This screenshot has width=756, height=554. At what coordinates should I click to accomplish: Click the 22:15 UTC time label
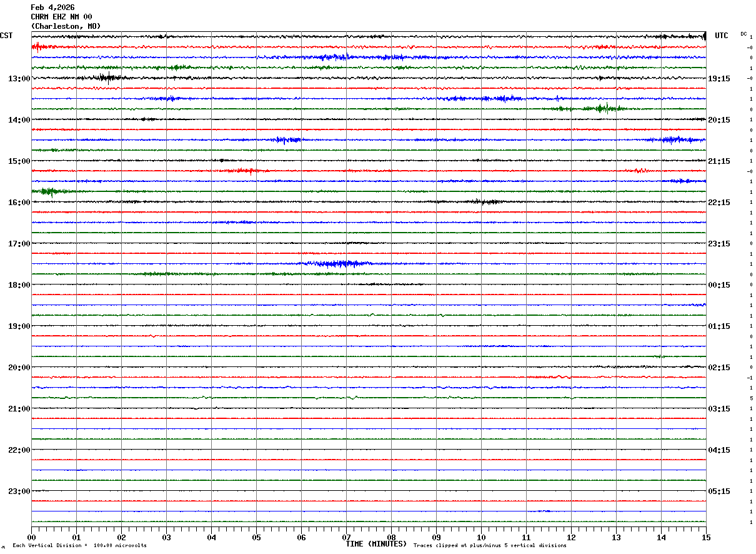[x=719, y=203]
